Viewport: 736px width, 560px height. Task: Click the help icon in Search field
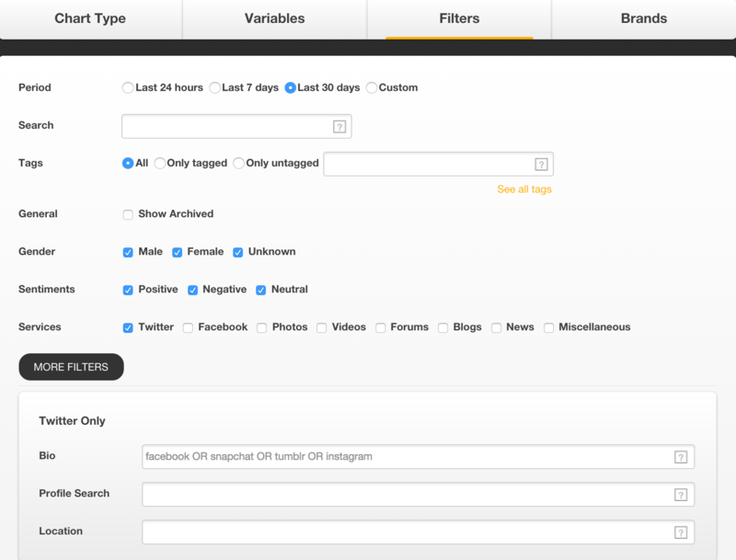339,127
